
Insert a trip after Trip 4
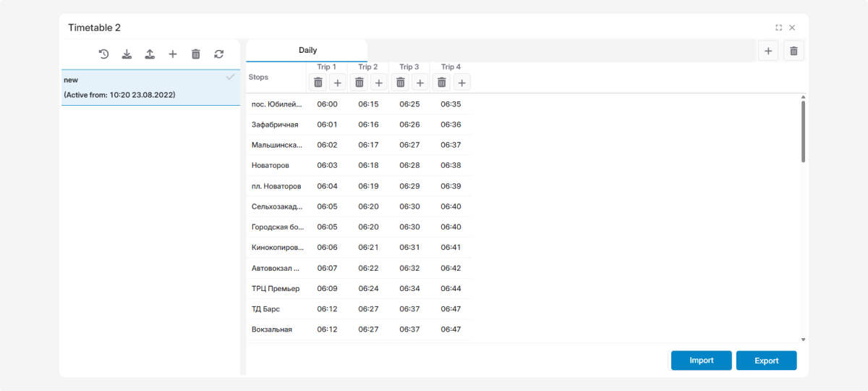pyautogui.click(x=461, y=83)
